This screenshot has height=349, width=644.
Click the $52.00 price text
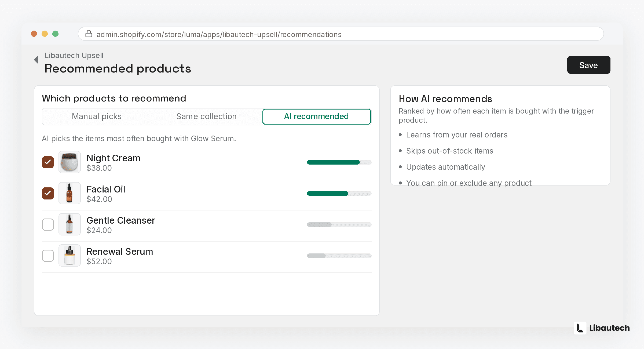coord(99,261)
